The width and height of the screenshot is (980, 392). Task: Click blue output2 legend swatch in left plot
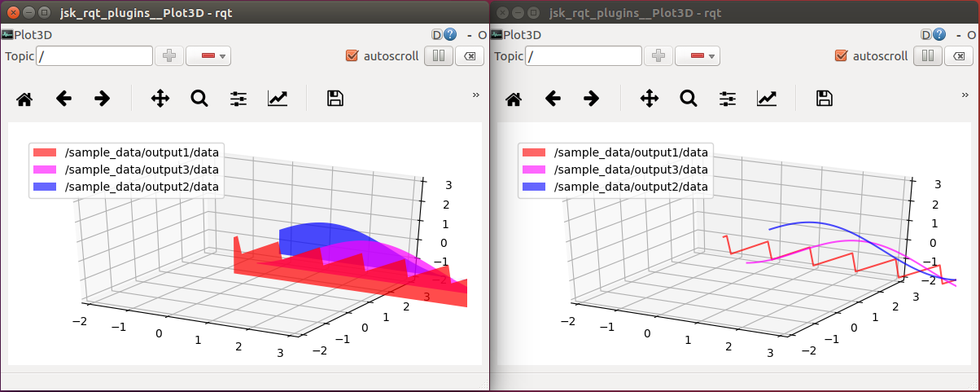click(45, 187)
